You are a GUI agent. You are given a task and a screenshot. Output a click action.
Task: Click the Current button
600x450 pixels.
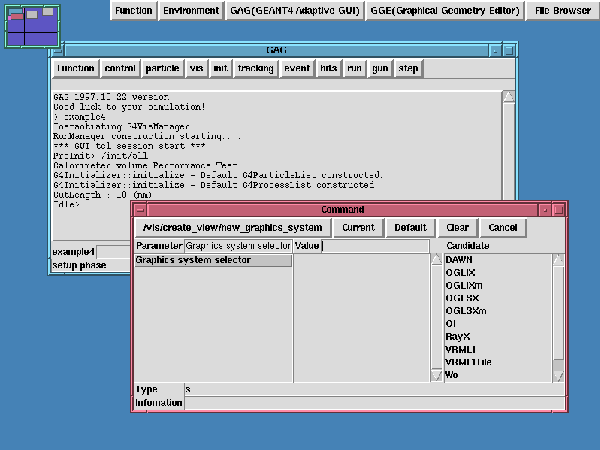click(359, 228)
